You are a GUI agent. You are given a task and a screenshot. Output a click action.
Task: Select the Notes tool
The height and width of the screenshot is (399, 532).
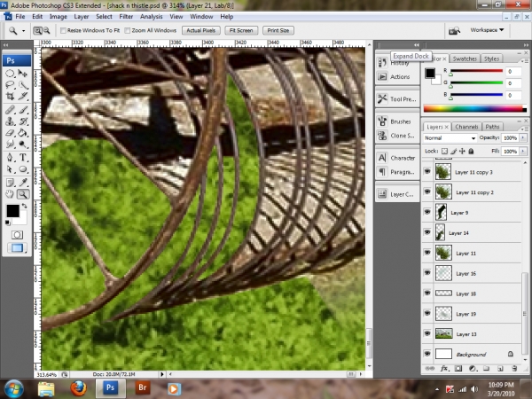(10, 183)
